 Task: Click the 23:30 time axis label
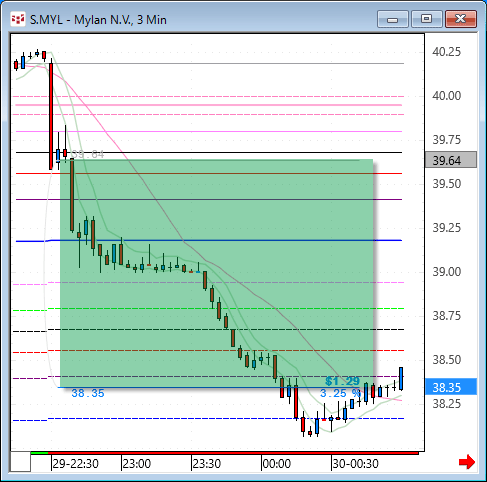coord(207,464)
